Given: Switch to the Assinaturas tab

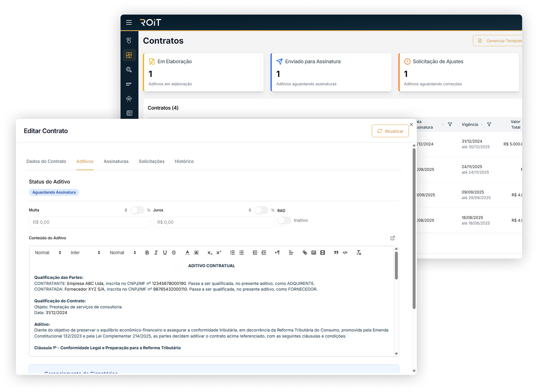Looking at the screenshot, I should tap(116, 161).
